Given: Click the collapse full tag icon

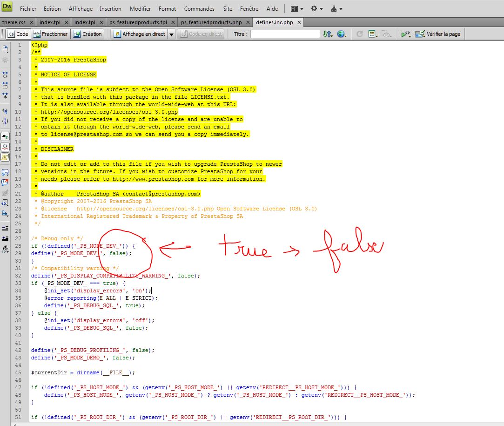Looking at the screenshot, I should pyautogui.click(x=5, y=74).
